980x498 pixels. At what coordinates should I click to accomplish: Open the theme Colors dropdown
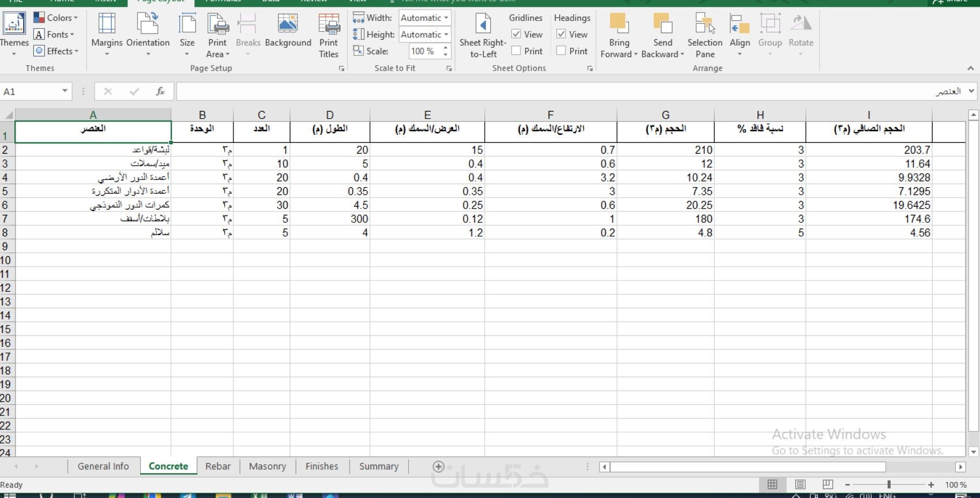point(55,18)
